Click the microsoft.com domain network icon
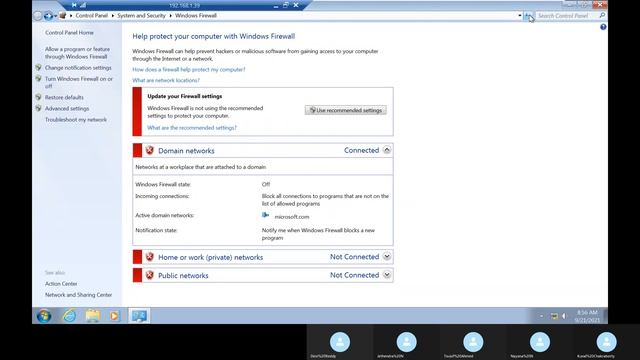This screenshot has width=640, height=360. tap(265, 215)
